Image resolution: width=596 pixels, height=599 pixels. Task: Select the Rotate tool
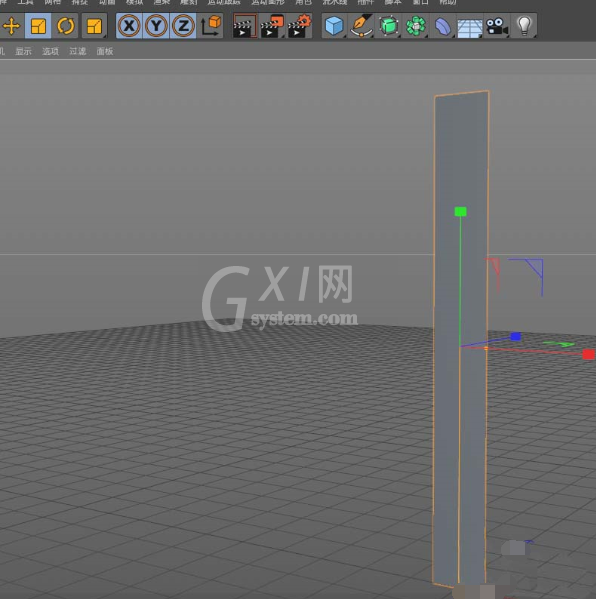click(65, 26)
